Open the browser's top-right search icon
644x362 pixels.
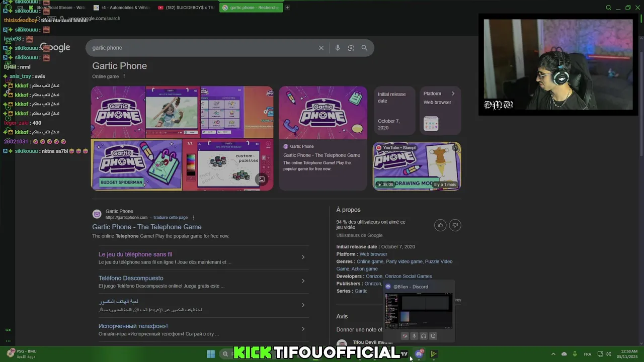[608, 8]
